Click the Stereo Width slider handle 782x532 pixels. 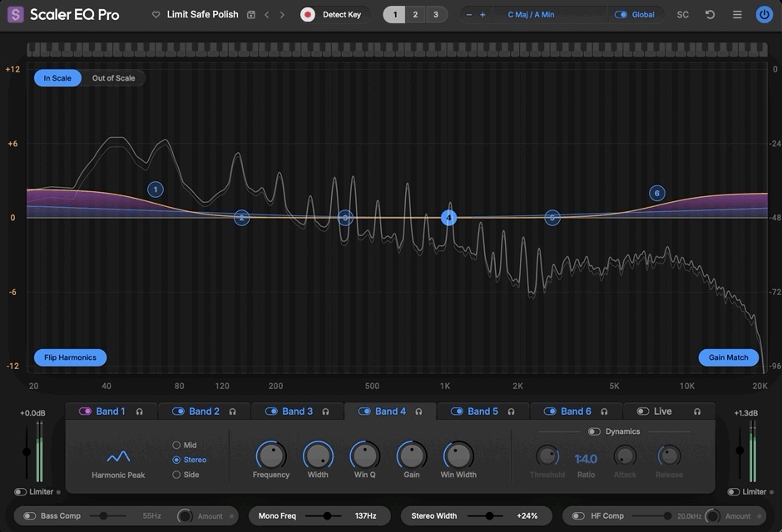pos(490,516)
